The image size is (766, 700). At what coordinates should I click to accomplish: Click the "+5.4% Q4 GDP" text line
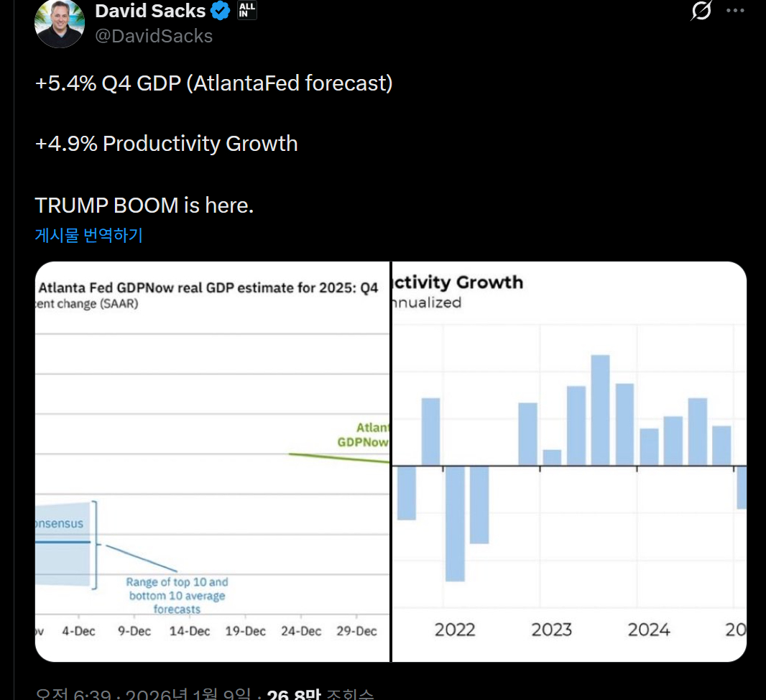[x=213, y=83]
